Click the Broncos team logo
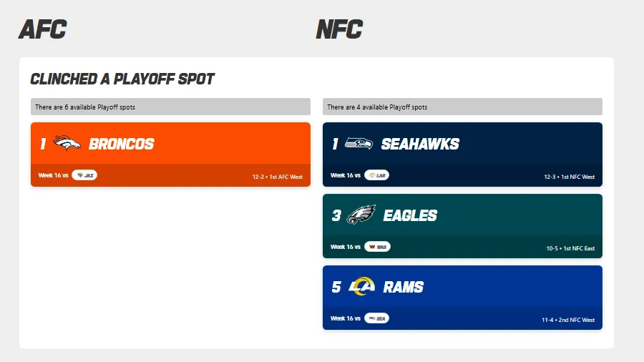Viewport: 644px width, 362px height. coord(67,144)
